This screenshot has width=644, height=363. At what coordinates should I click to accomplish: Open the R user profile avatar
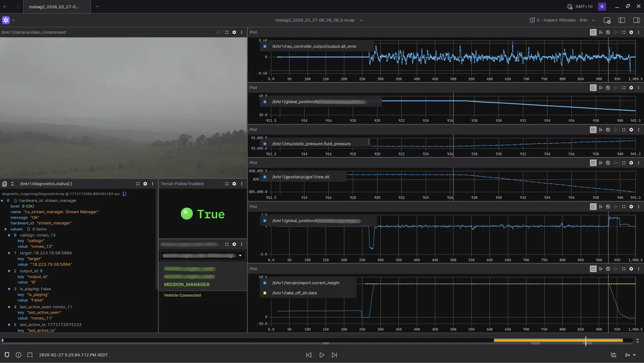pos(602,7)
